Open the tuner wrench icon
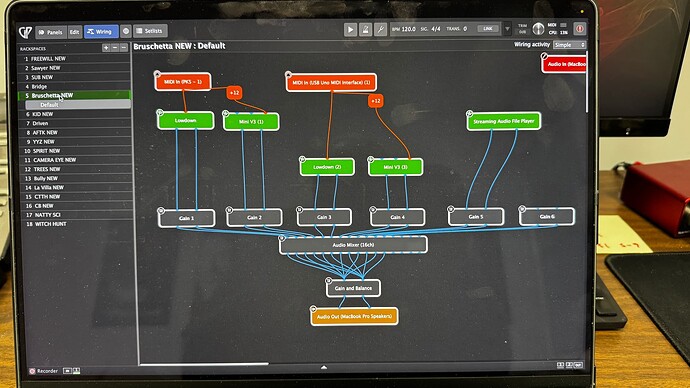The image size is (690, 388). pyautogui.click(x=380, y=29)
